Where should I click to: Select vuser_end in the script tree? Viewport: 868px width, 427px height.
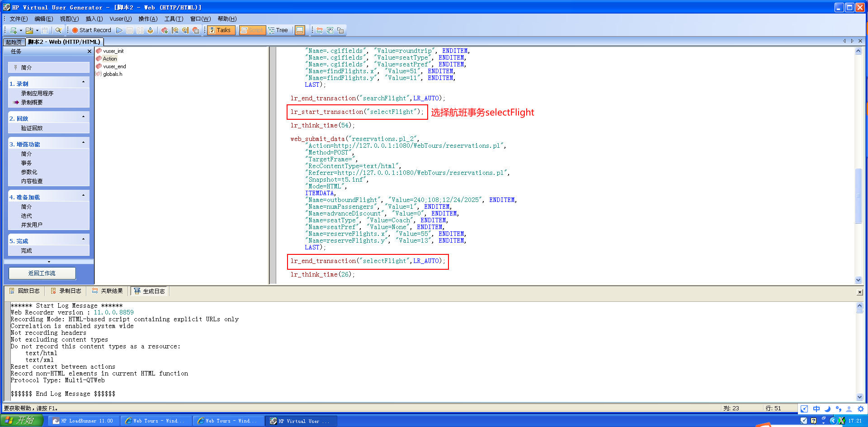coord(114,66)
